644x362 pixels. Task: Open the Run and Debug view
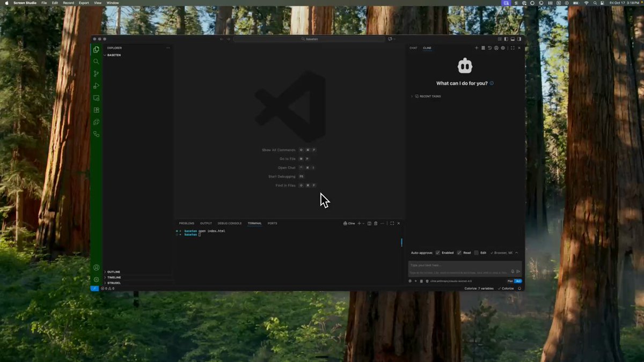coord(96,86)
